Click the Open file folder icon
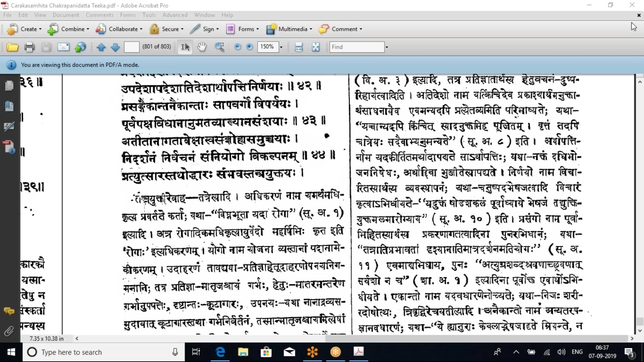 (x=12, y=47)
